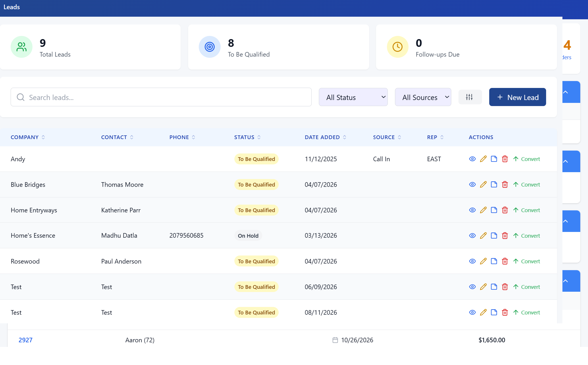This screenshot has height=365, width=588.
Task: Click the Total Leads people icon
Action: point(22,47)
